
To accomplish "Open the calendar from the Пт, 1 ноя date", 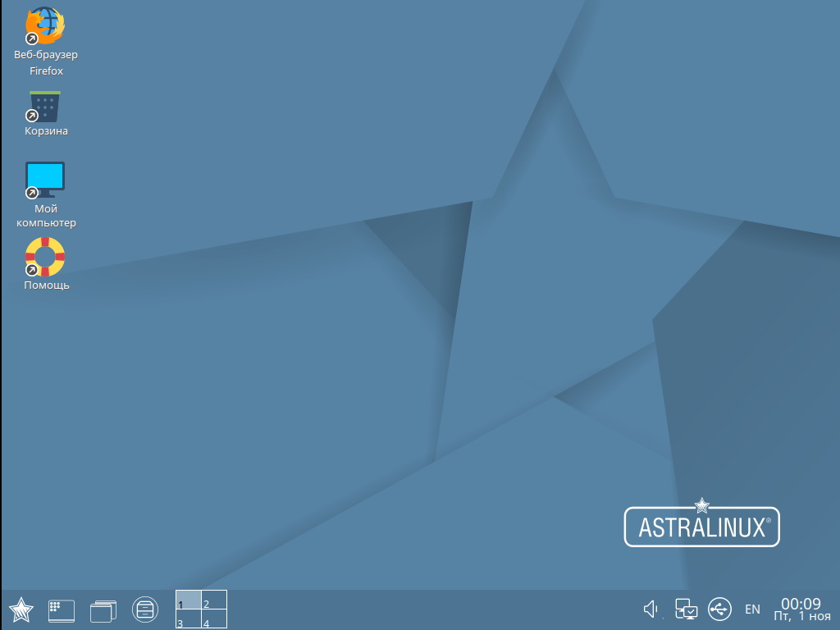I will click(x=800, y=616).
